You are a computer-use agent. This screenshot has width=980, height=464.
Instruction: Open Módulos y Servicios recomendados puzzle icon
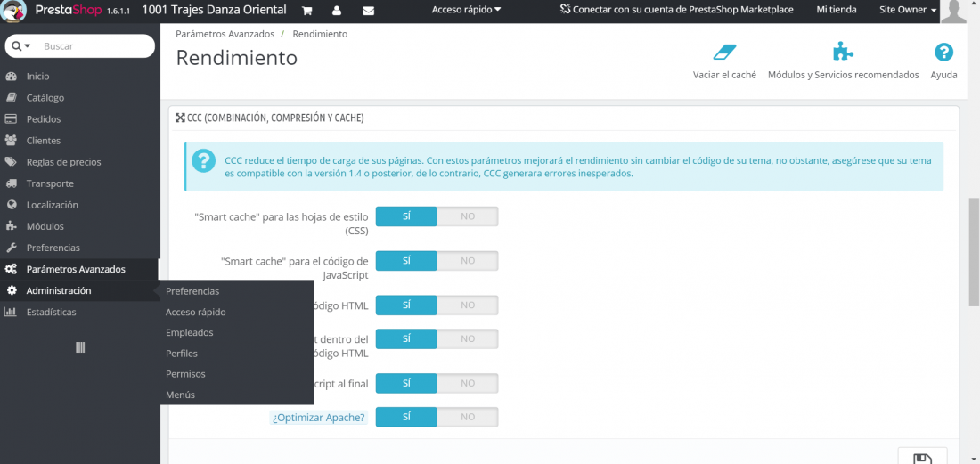click(843, 52)
